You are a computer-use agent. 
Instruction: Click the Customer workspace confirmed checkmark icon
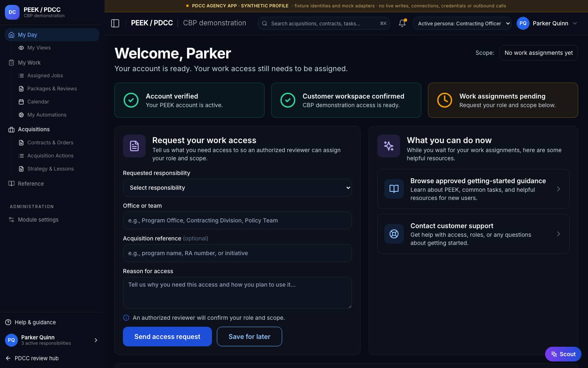point(288,100)
